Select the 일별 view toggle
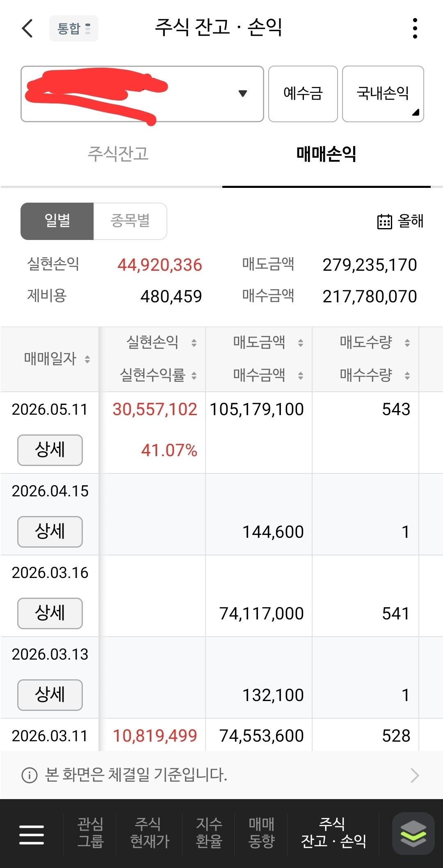The height and width of the screenshot is (868, 443). pyautogui.click(x=57, y=221)
